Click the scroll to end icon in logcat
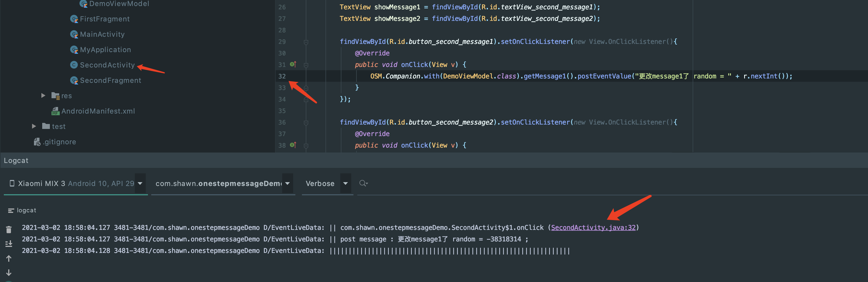This screenshot has width=868, height=282. click(9, 244)
